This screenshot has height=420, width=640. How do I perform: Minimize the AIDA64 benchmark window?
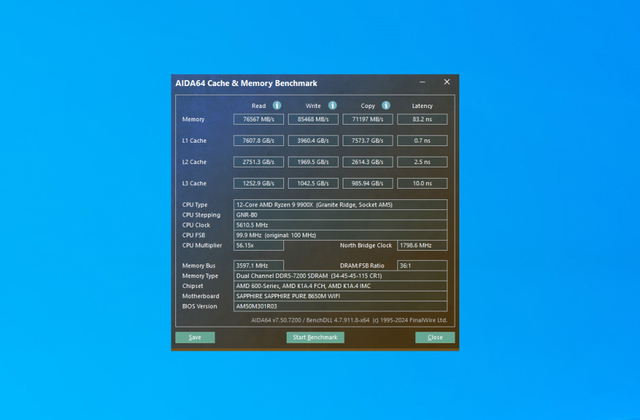click(x=422, y=82)
